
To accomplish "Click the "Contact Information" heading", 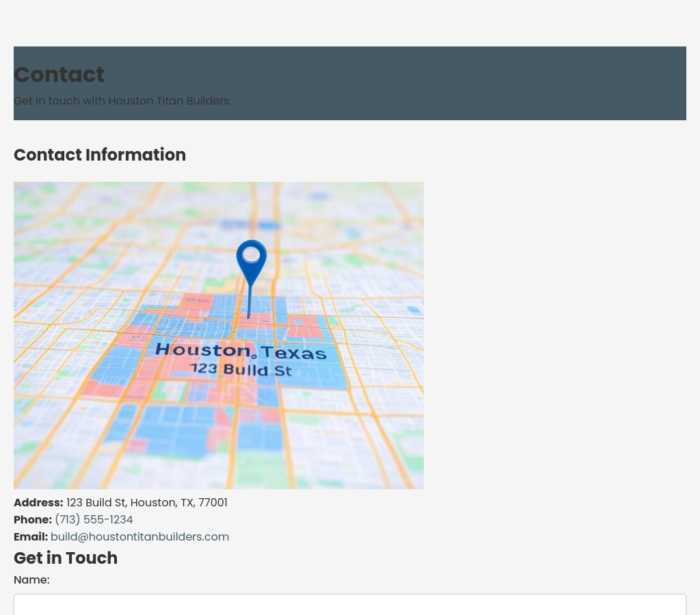I will coord(100,155).
